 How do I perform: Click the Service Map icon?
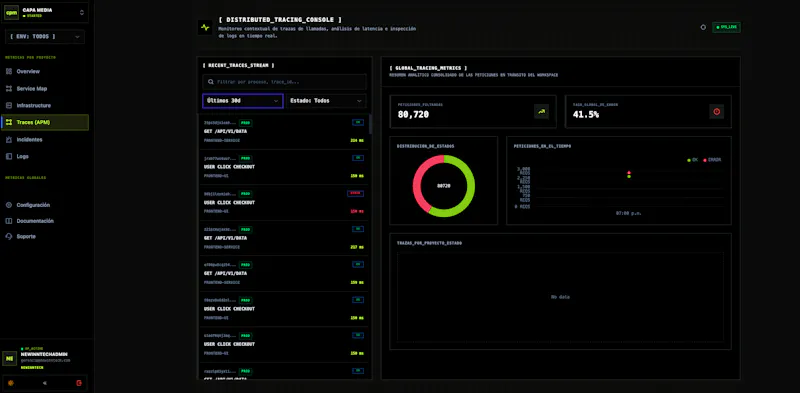coord(9,88)
